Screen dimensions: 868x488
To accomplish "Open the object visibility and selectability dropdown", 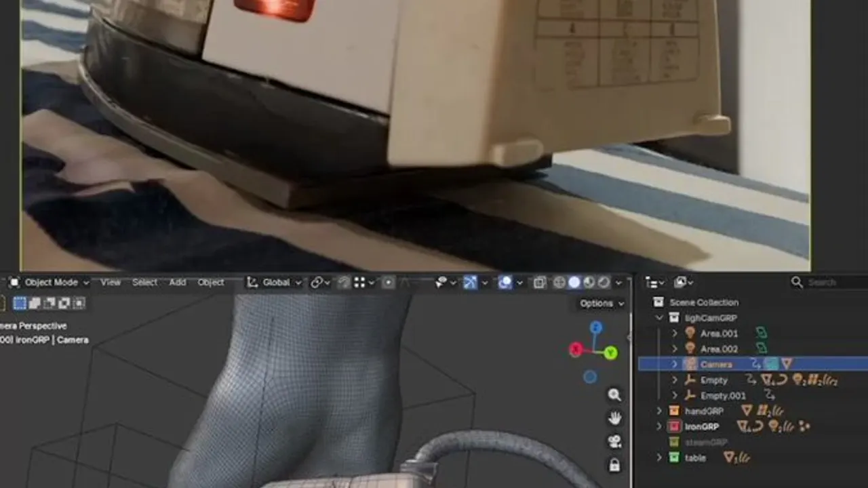I will coord(446,283).
